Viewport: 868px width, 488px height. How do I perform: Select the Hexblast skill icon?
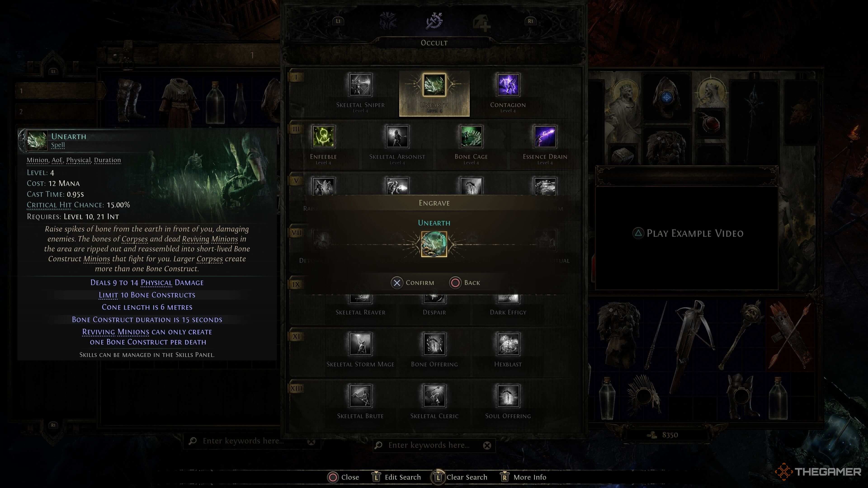point(508,344)
